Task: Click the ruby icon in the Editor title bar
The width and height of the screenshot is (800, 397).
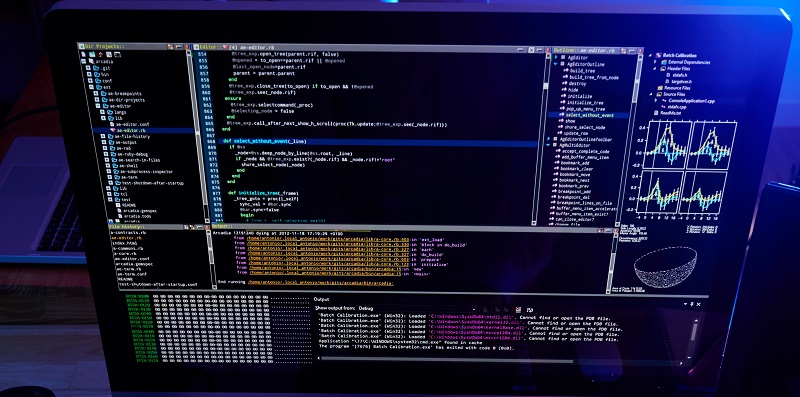Action: coord(226,47)
